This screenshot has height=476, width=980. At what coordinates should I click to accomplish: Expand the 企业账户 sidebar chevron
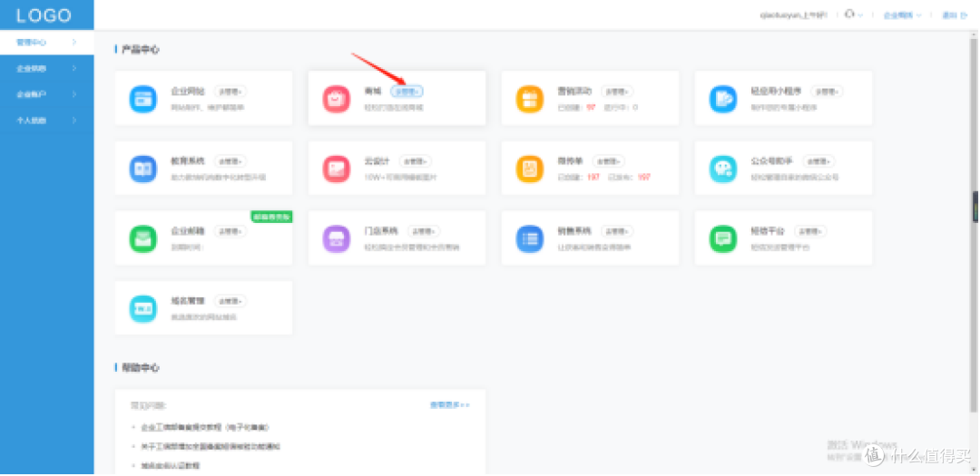74,94
